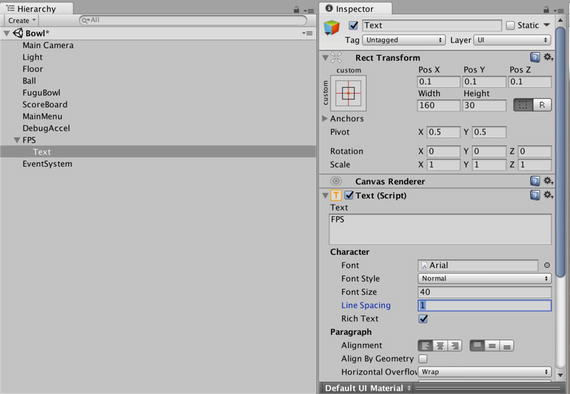Open the Font Style dropdown
This screenshot has width=570, height=394.
pyautogui.click(x=485, y=279)
